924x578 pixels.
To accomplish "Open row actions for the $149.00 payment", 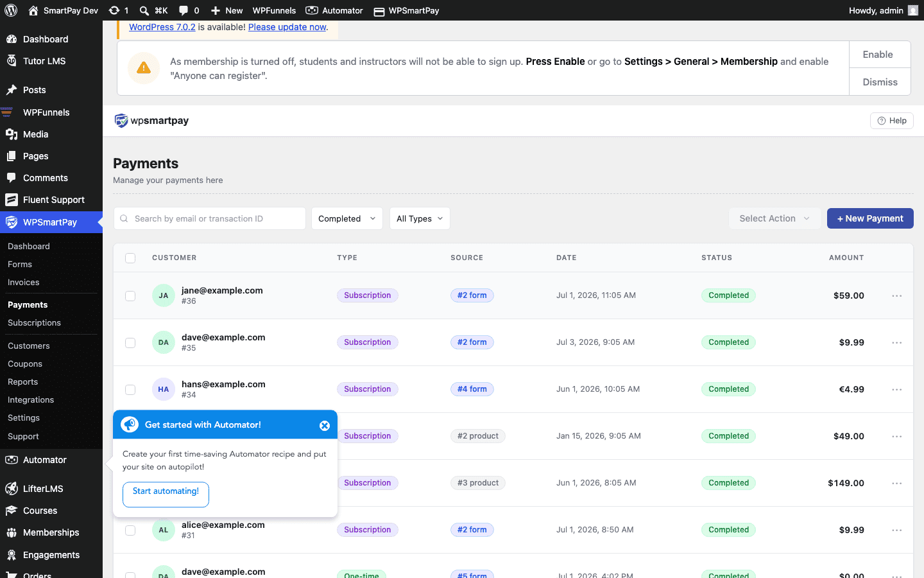I will pos(897,484).
